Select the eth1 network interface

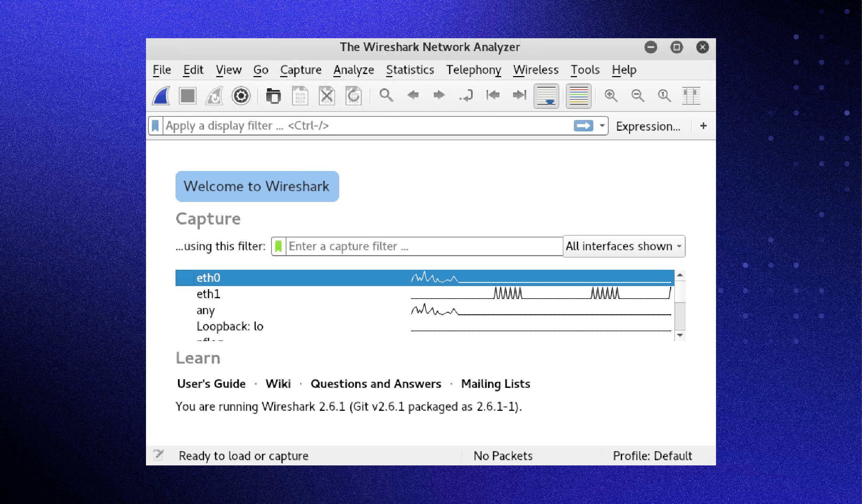[209, 294]
